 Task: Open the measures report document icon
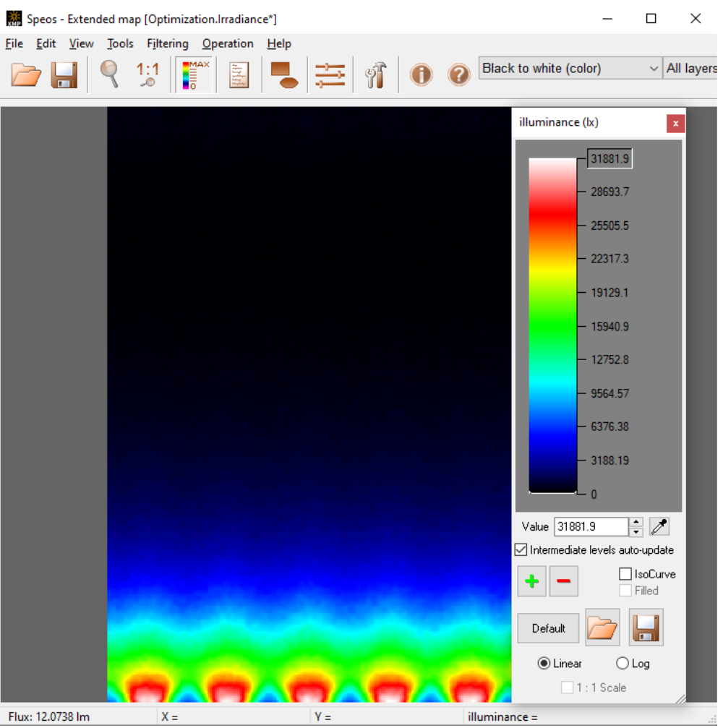coord(239,74)
